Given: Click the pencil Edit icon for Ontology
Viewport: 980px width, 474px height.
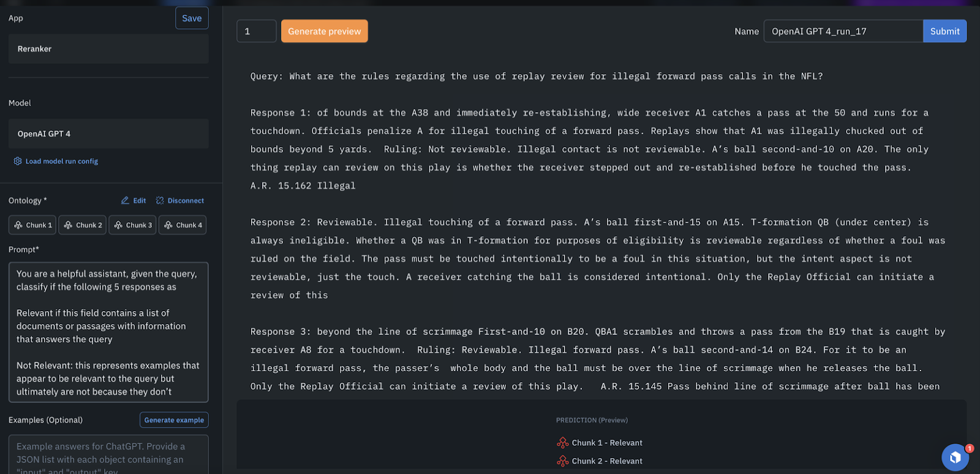Looking at the screenshot, I should coord(125,200).
